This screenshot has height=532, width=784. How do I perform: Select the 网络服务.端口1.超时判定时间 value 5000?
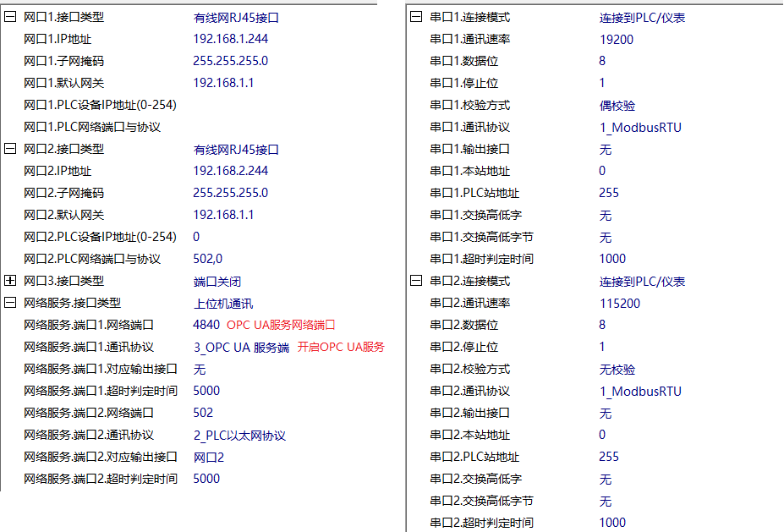click(206, 391)
